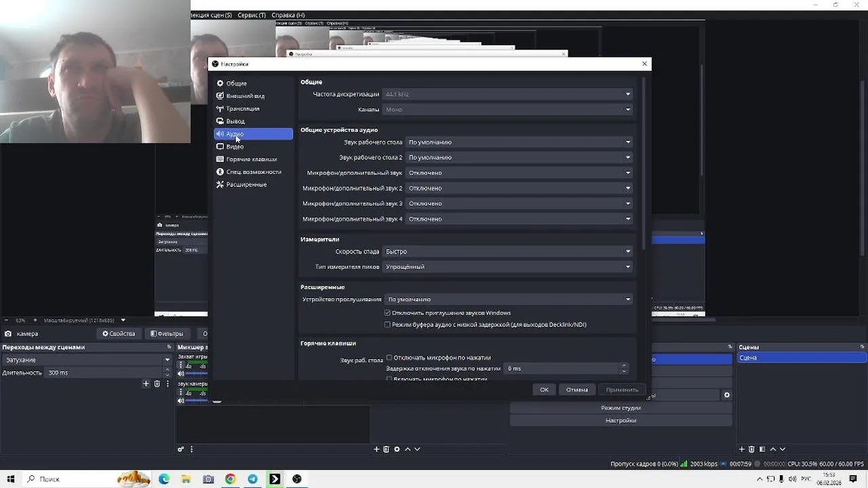The width and height of the screenshot is (868, 488).
Task: Zoom out preview with minus icon
Action: click(x=5, y=320)
